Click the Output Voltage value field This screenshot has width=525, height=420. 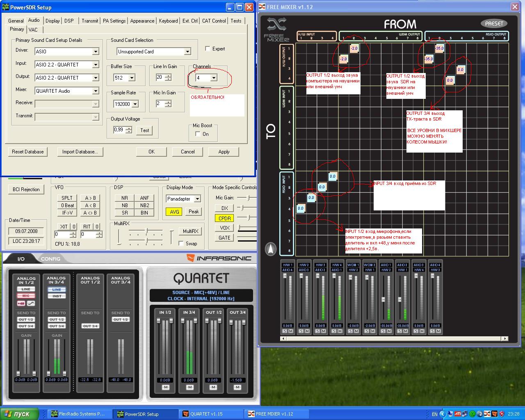pyautogui.click(x=119, y=130)
